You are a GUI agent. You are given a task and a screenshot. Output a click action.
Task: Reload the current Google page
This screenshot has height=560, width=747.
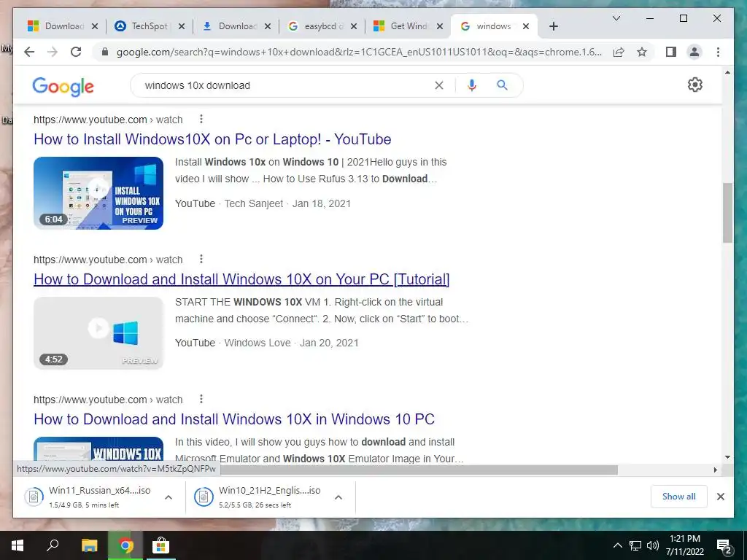[x=76, y=52]
